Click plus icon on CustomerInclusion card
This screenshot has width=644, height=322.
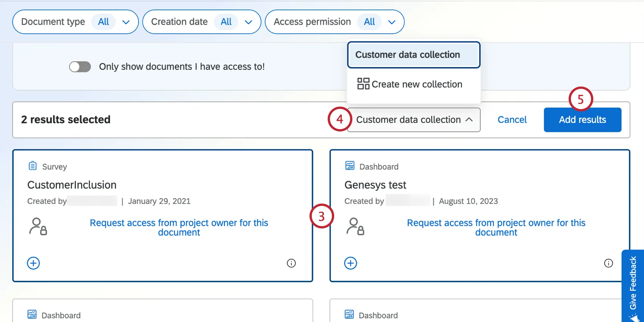click(33, 263)
